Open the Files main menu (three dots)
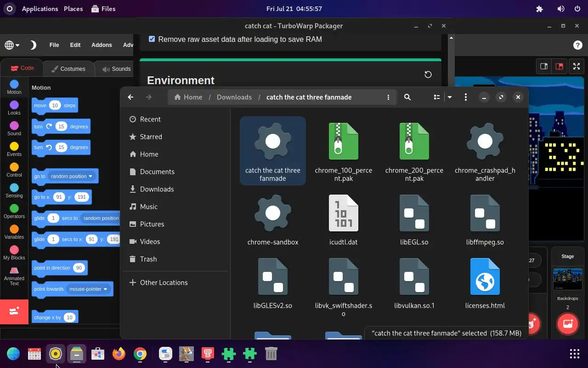Screen dimensions: 588x368 pyautogui.click(x=466, y=97)
